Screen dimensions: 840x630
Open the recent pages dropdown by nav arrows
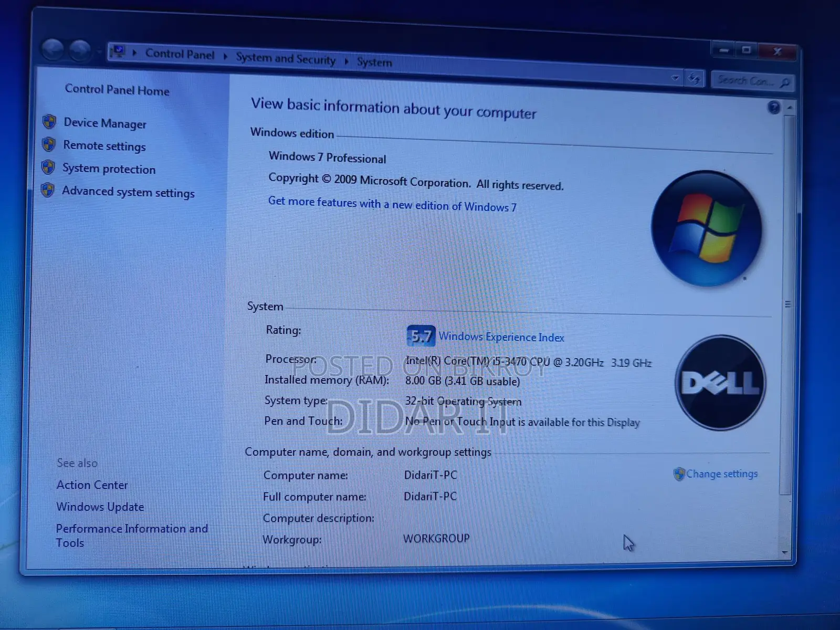[99, 51]
